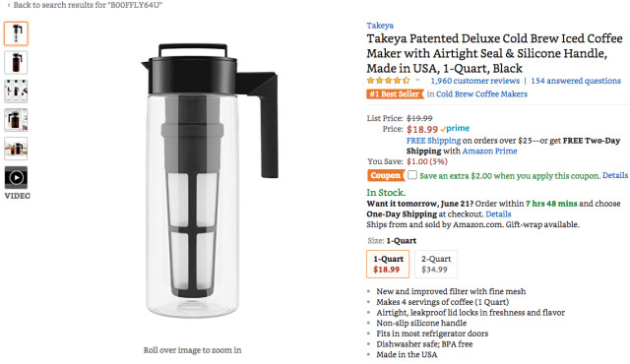
Task: Click the prime logo next to price
Action: (x=455, y=129)
